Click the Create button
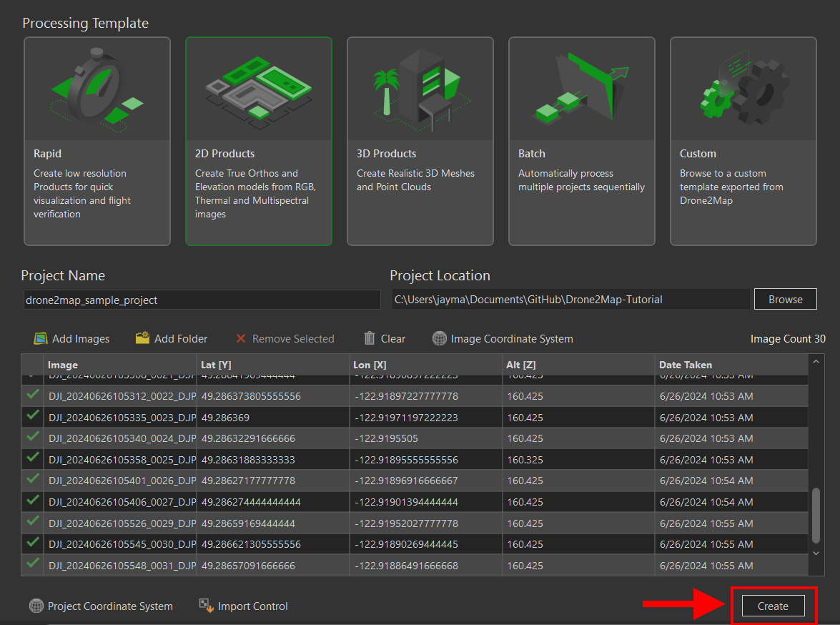The image size is (840, 625). click(x=773, y=606)
